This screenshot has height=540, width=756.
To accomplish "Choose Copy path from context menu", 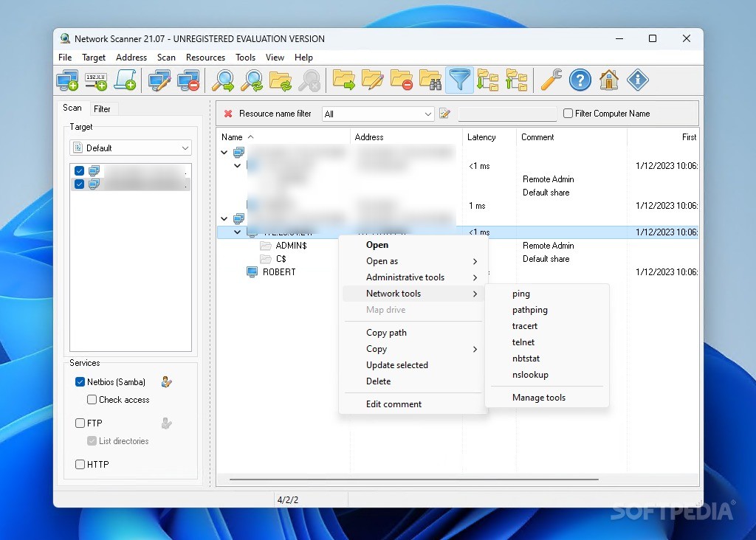I will (413, 333).
